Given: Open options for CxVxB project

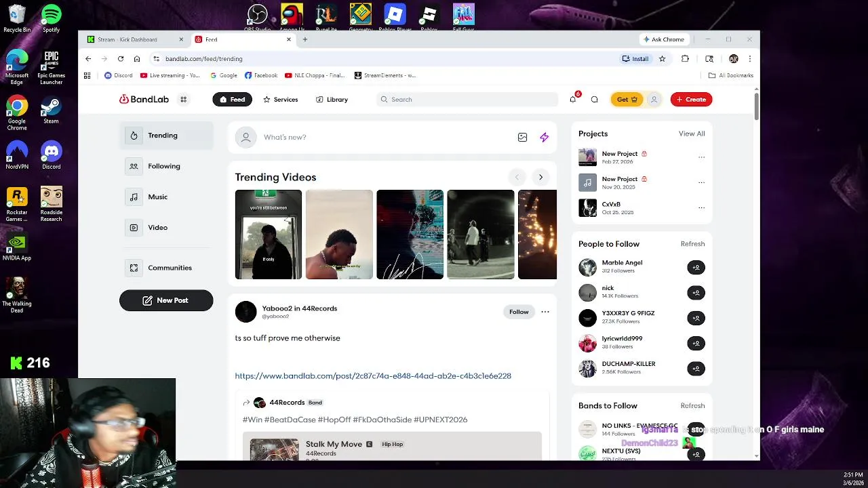Looking at the screenshot, I should click(701, 208).
